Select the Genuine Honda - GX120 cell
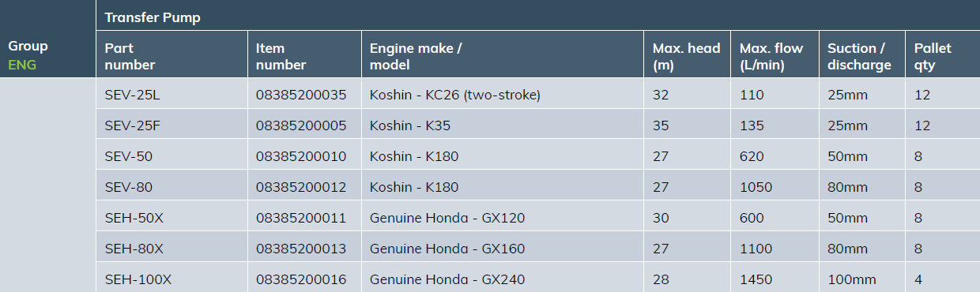980x292 pixels. (x=447, y=218)
